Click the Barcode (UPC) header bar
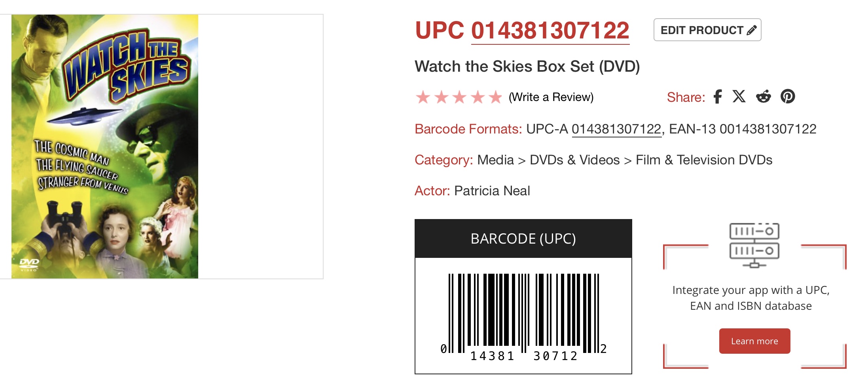 (x=523, y=238)
